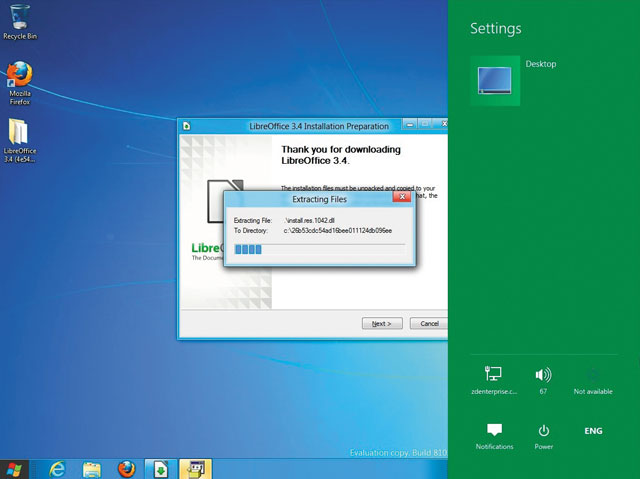The image size is (640, 479).
Task: Change the ENG keyboard language
Action: coord(593,431)
